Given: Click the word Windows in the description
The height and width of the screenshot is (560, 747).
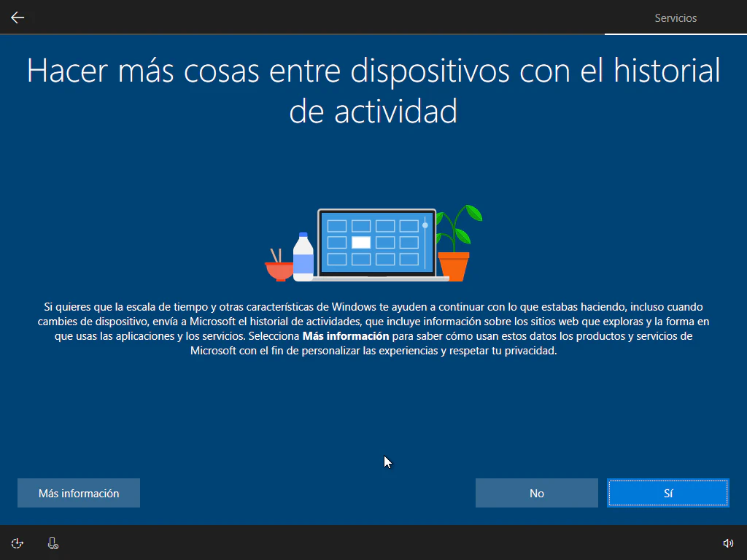Looking at the screenshot, I should [x=354, y=307].
